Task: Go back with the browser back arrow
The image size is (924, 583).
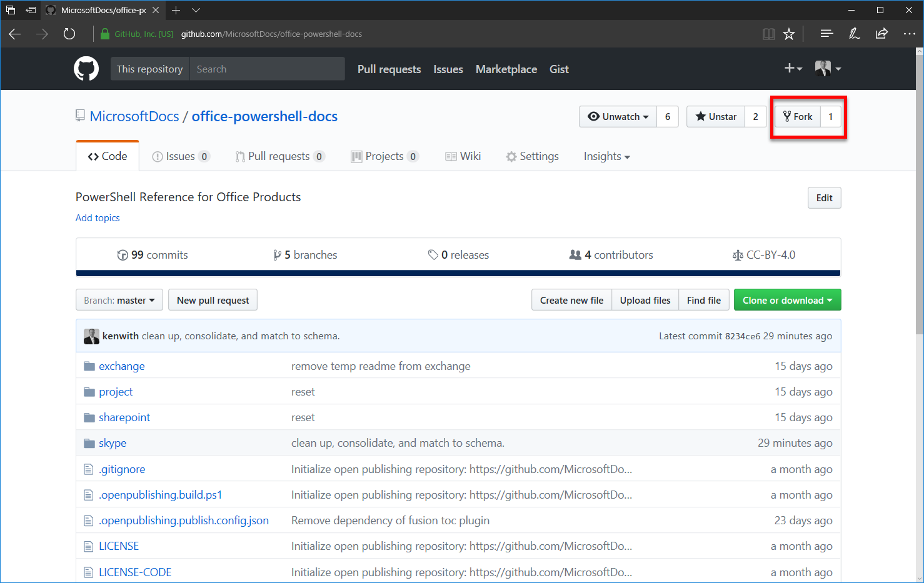Action: tap(15, 34)
